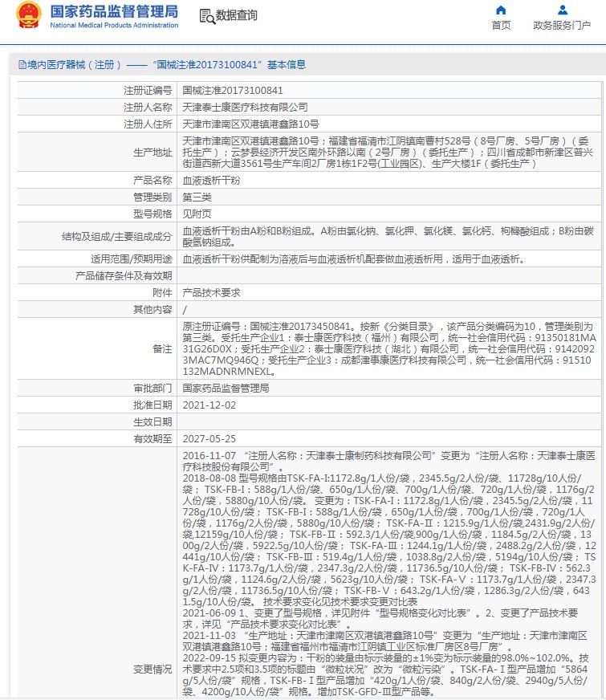Image resolution: width=606 pixels, height=700 pixels.
Task: Click the national emblem logo
Action: pos(29,14)
